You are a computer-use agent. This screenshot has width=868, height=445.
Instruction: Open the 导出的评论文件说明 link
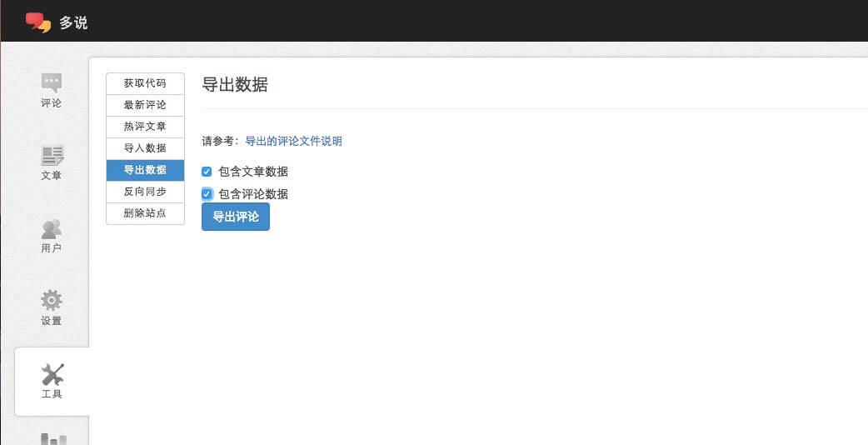[x=293, y=141]
